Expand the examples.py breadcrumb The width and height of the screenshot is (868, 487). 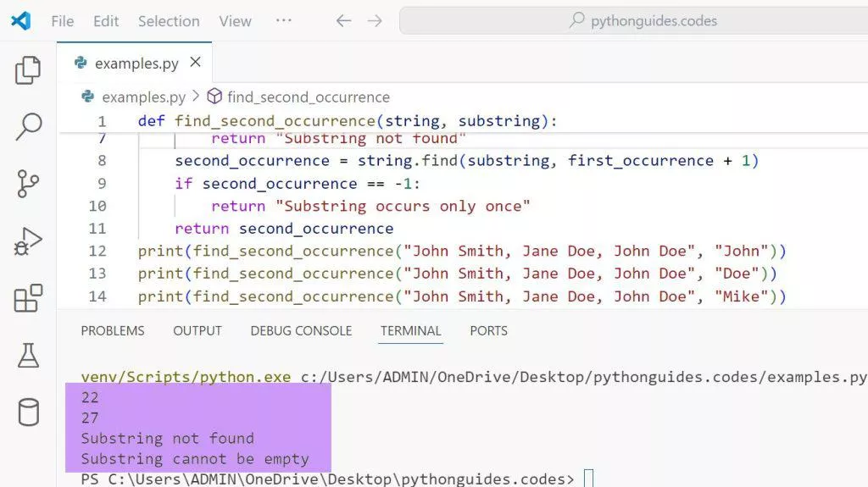142,97
